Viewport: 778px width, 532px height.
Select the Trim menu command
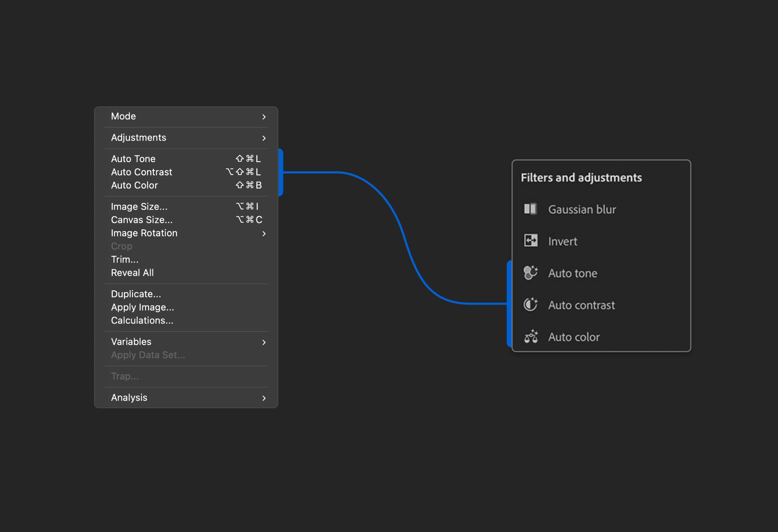pyautogui.click(x=124, y=260)
